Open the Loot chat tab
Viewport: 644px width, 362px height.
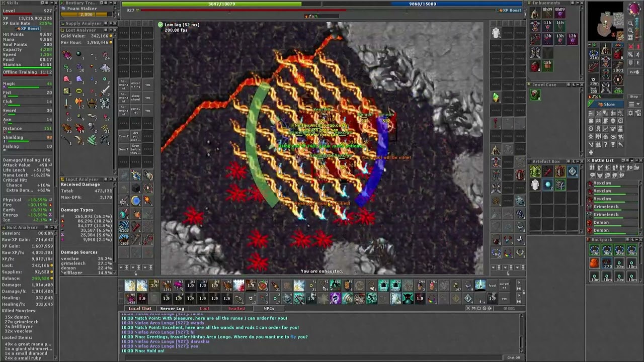204,308
